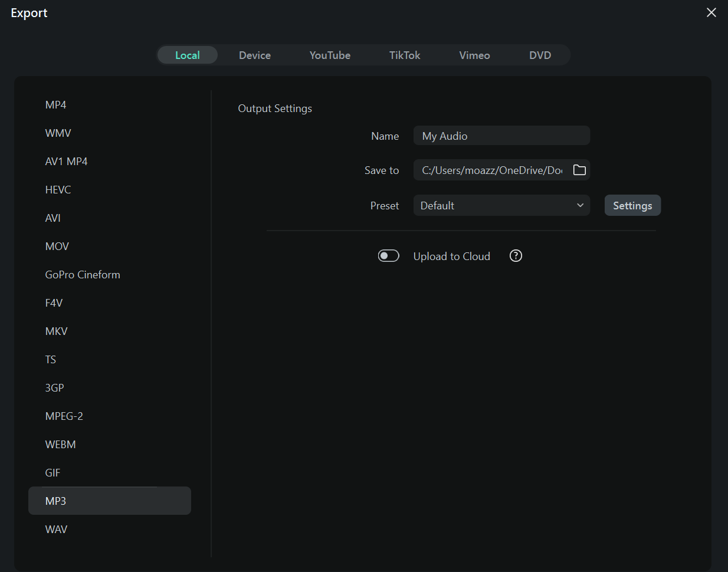Image resolution: width=728 pixels, height=572 pixels.
Task: Toggle the Upload to Cloud switch
Action: (388, 256)
